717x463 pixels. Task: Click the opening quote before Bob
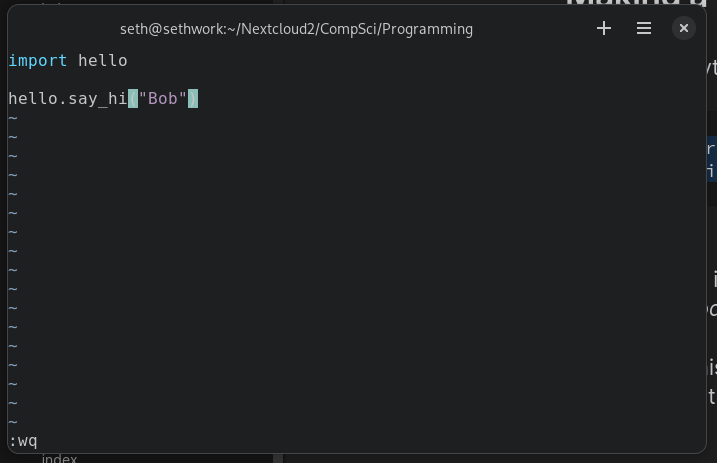point(143,99)
